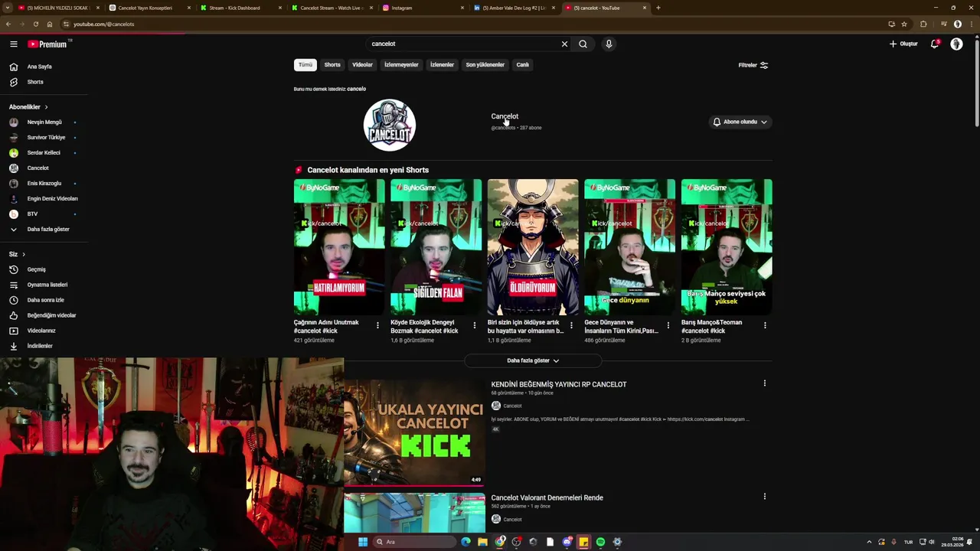Screen dimensions: 980x551
Task: Open KENDİNİ BEĞENMİŞ YAYINCI RP CANCELOT video title
Action: 559,384
